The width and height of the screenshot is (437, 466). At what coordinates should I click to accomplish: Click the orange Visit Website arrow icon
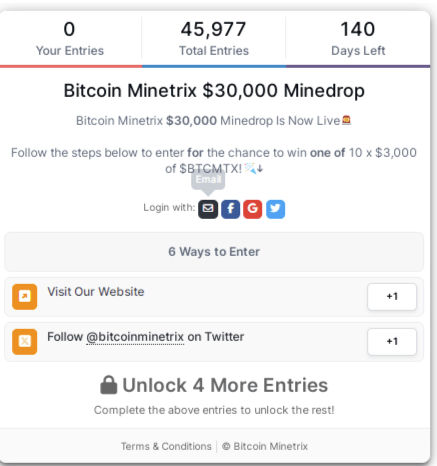pyautogui.click(x=25, y=297)
